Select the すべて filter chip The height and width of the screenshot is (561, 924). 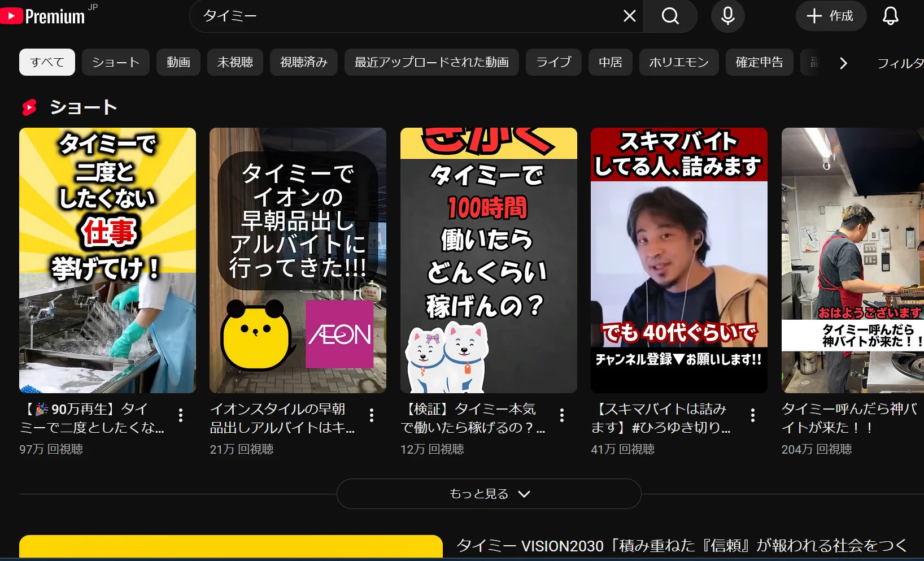tap(47, 62)
